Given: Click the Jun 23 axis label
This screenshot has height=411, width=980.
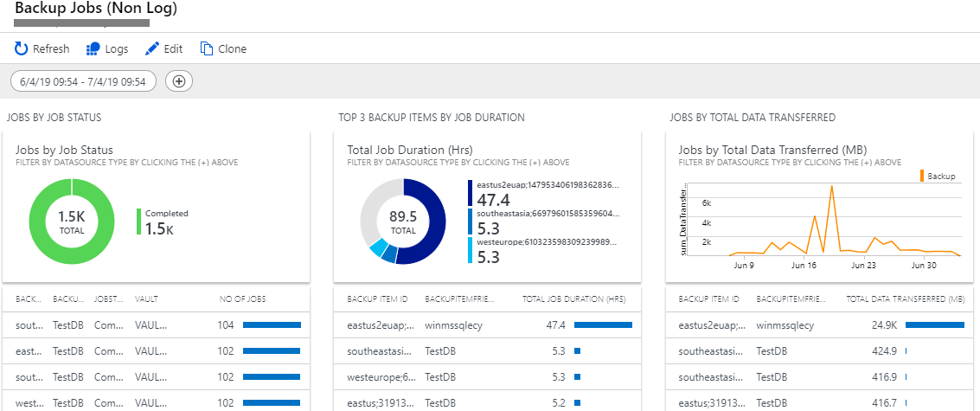Looking at the screenshot, I should pyautogui.click(x=864, y=266).
